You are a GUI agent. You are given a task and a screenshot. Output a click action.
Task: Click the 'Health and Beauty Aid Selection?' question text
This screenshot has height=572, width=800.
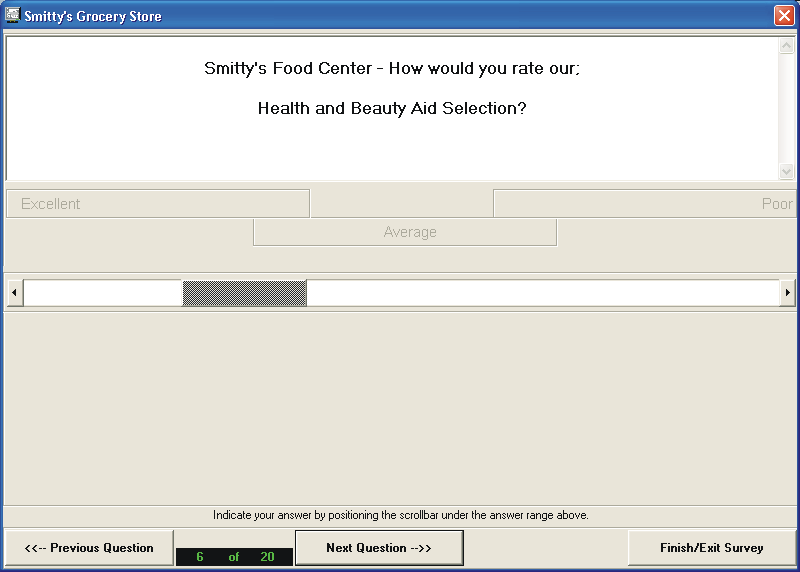click(x=392, y=108)
